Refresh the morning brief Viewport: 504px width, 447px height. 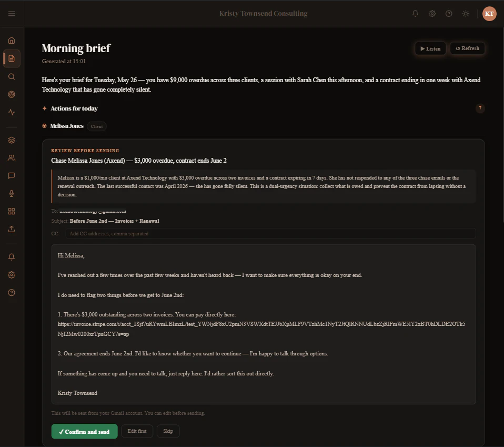tap(467, 48)
